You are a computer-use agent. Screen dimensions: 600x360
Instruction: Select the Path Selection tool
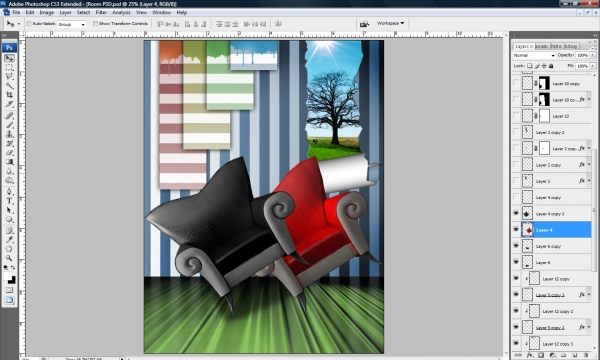coord(9,210)
